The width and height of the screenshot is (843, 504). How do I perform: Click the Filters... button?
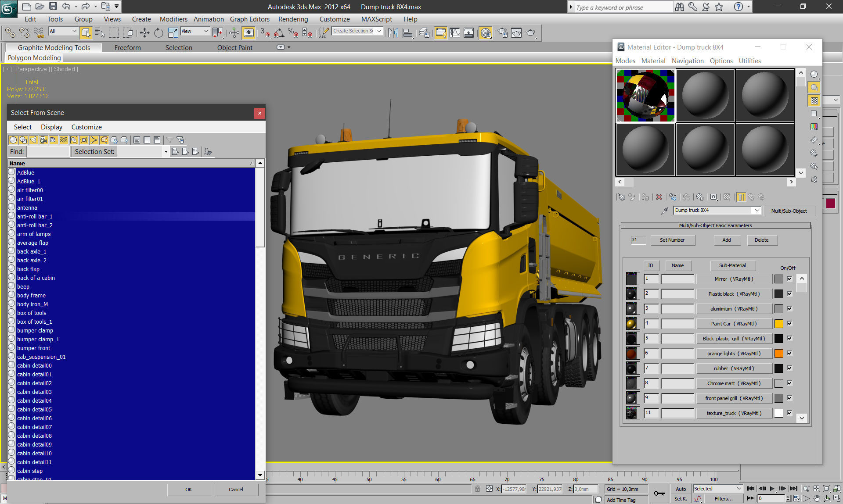(x=723, y=499)
